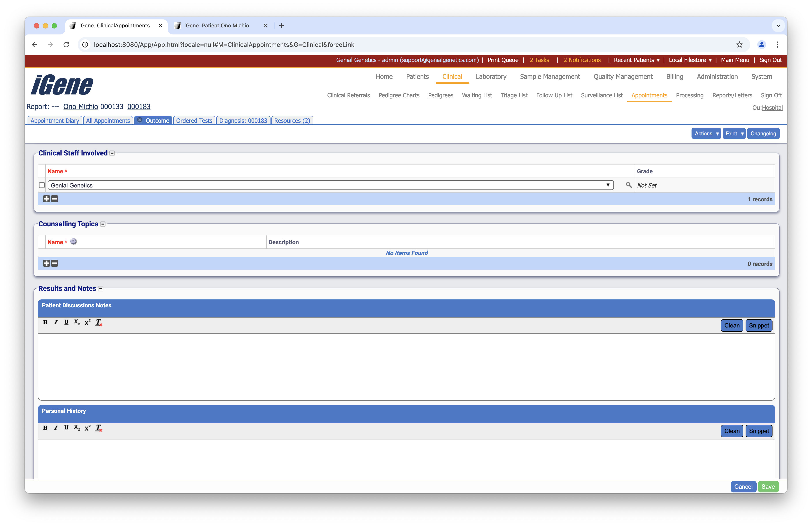Screen dimensions: 812x526
Task: Click the magnifier search icon beside Genial Genetics
Action: click(628, 185)
